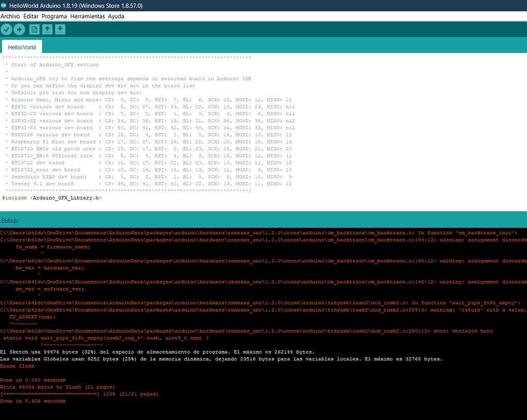The image size is (527, 420).
Task: Open the Programa menu
Action: tap(54, 16)
